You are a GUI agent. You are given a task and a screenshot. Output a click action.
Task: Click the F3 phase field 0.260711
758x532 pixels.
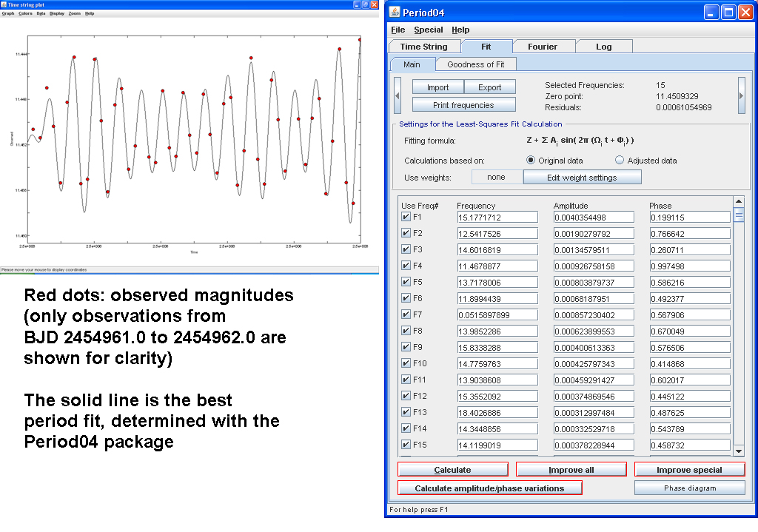click(x=690, y=250)
